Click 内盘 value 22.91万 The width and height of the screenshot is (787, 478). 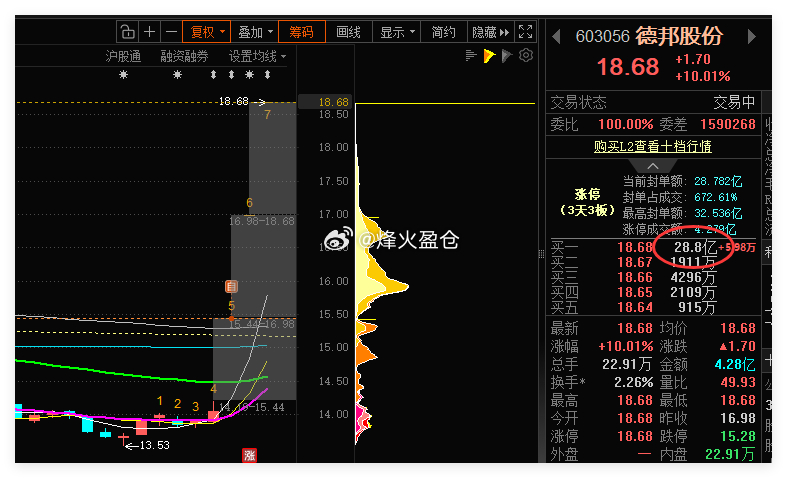click(x=730, y=454)
